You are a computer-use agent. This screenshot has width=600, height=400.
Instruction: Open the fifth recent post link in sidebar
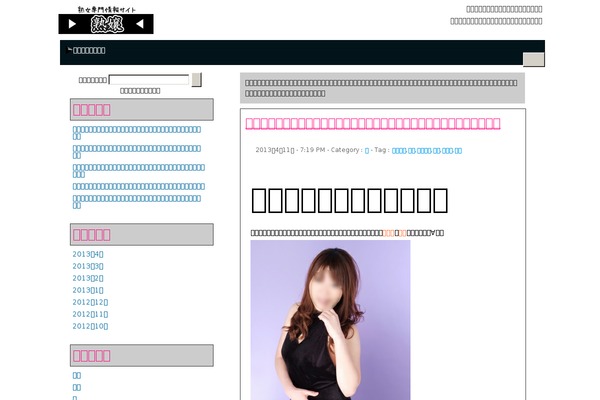tap(137, 202)
